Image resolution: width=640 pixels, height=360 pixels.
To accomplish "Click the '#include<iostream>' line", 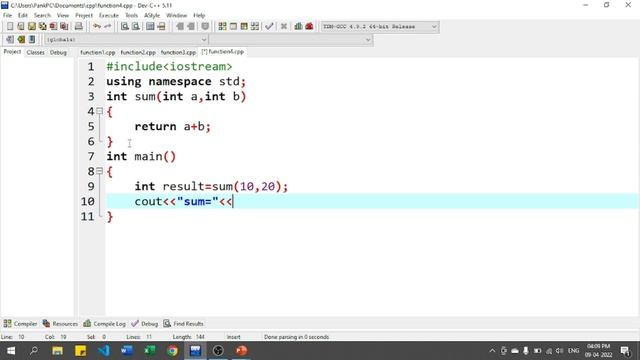I will click(x=169, y=67).
